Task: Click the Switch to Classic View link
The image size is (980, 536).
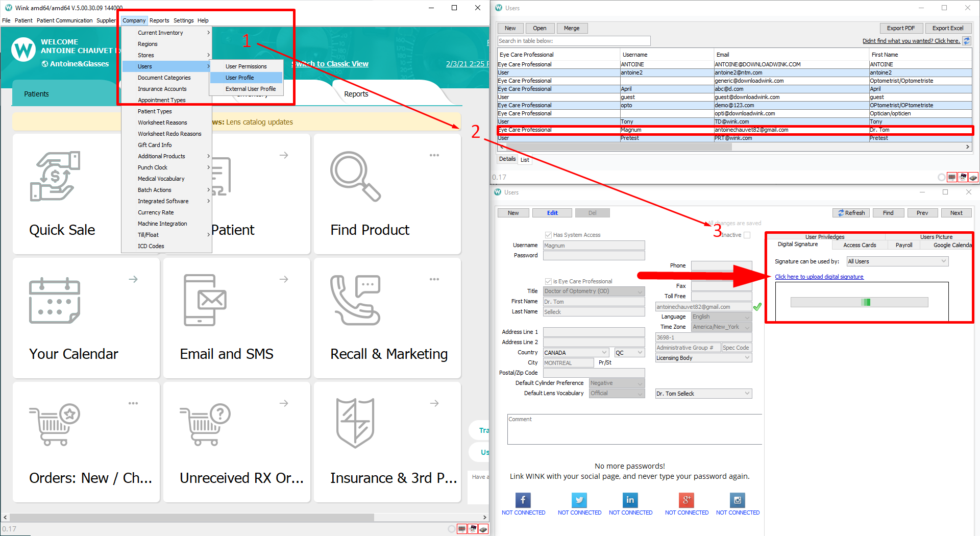Action: 331,64
